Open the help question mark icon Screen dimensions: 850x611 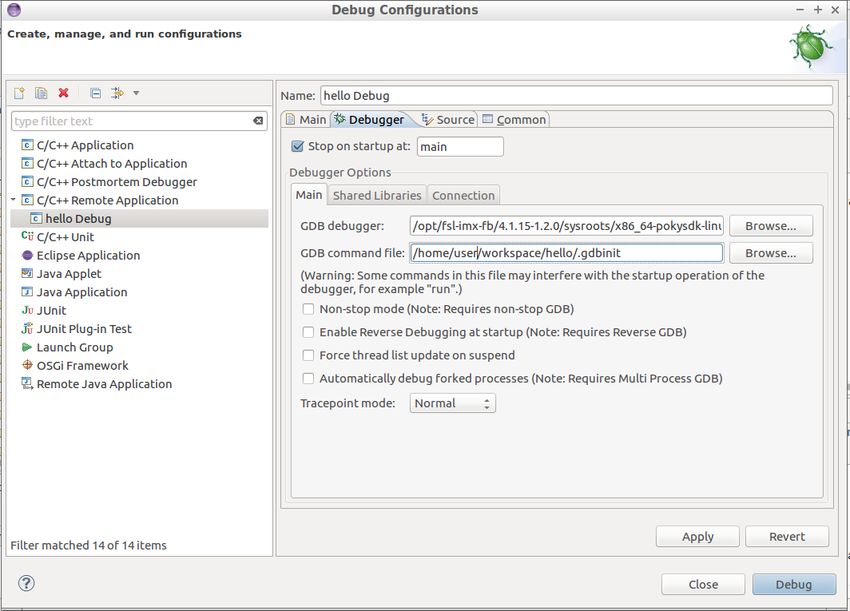tap(27, 583)
